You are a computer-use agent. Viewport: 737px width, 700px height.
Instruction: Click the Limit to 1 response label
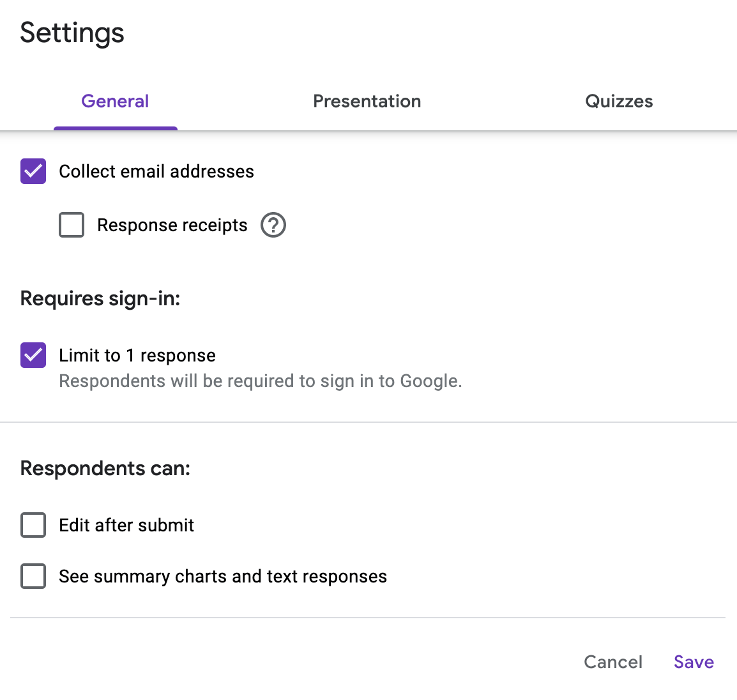[x=137, y=355]
